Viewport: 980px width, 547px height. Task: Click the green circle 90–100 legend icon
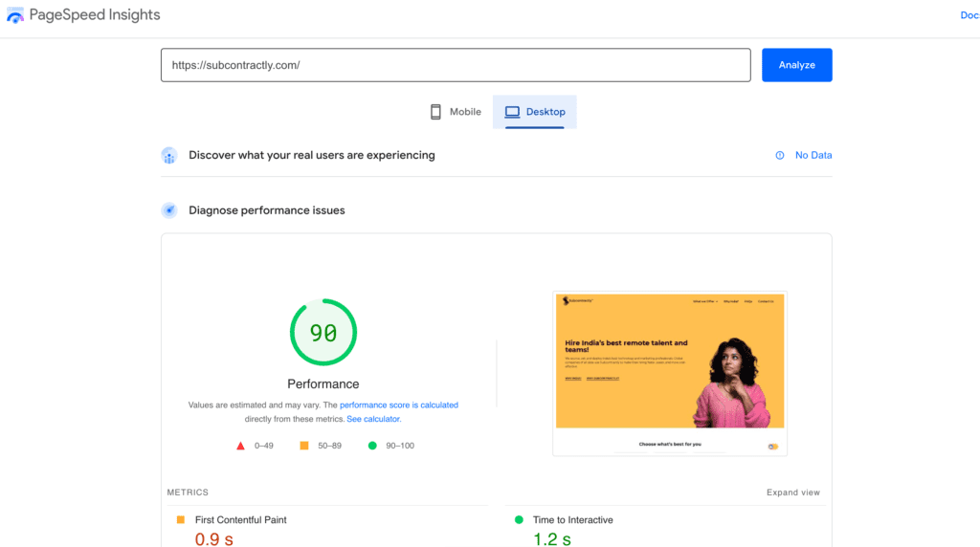pos(372,446)
